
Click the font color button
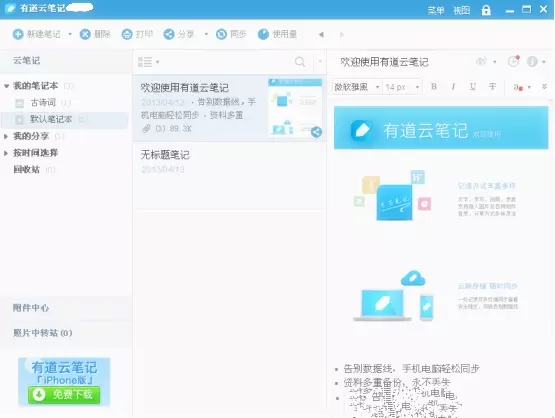518,87
